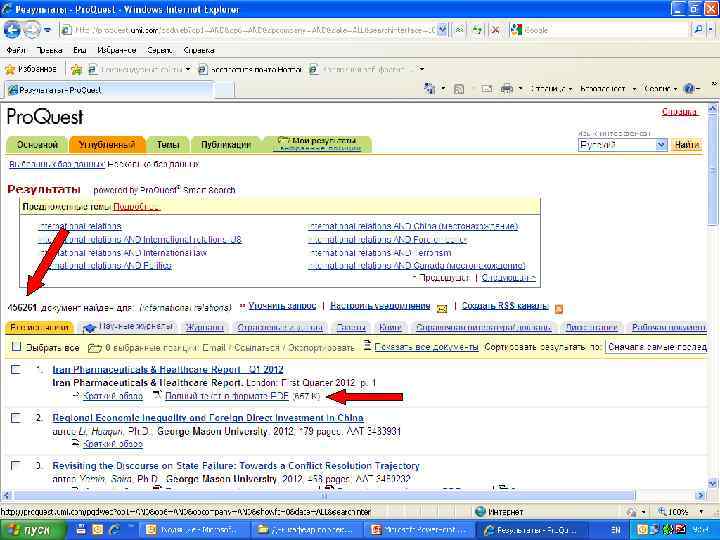Click inside the browser address bar

pos(255,30)
